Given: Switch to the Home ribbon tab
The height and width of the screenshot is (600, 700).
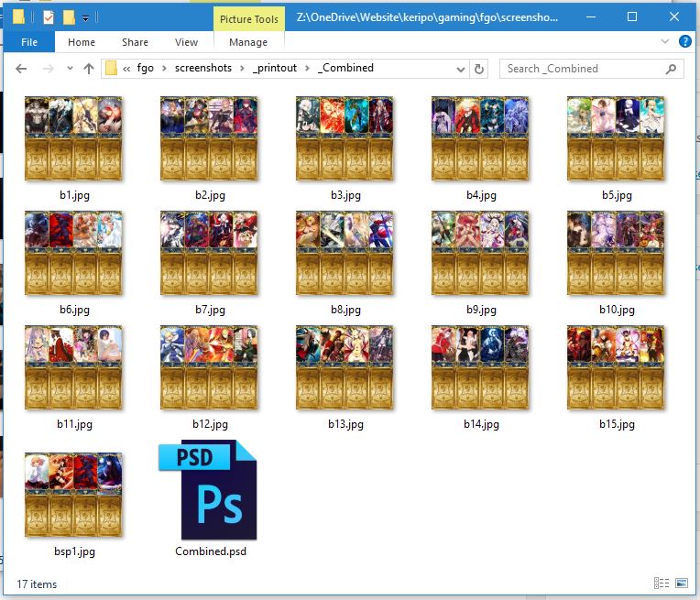Looking at the screenshot, I should pyautogui.click(x=82, y=42).
